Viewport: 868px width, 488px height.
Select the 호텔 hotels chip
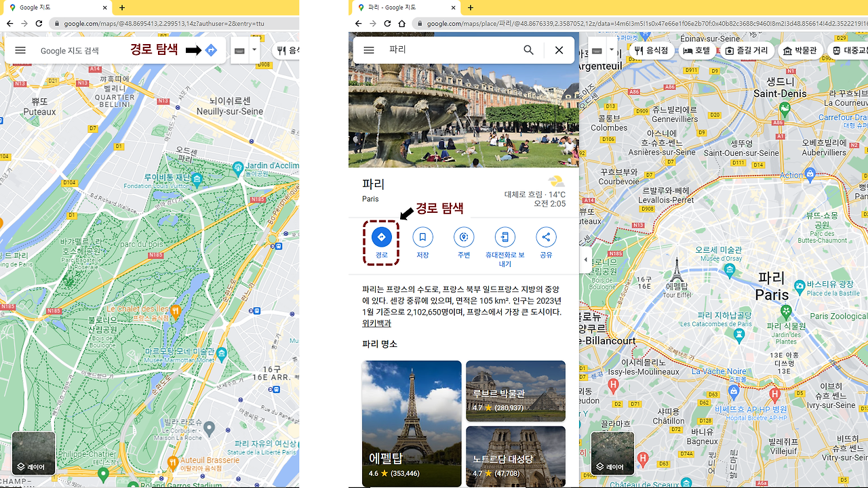[x=696, y=51]
